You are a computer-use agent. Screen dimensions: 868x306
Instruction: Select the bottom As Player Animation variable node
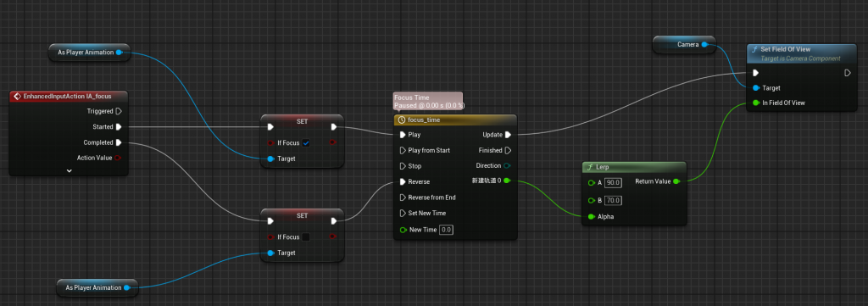tap(97, 287)
